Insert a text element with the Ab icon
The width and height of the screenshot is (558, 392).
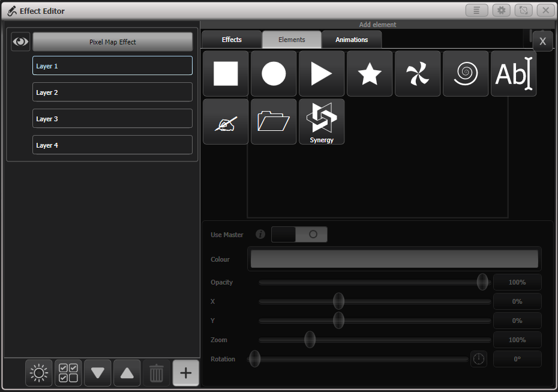coord(513,73)
